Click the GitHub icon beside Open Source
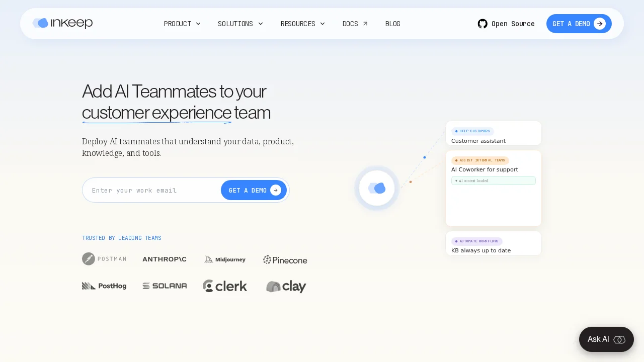 482,24
